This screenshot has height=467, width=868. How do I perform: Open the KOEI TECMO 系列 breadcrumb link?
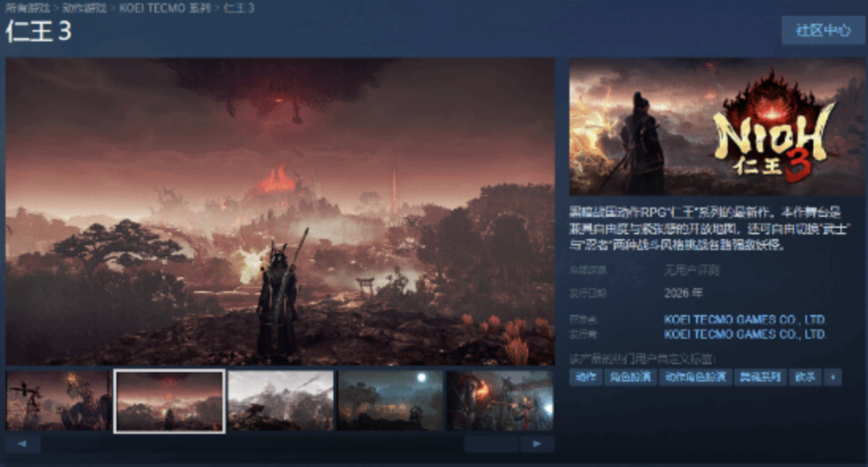[x=165, y=8]
